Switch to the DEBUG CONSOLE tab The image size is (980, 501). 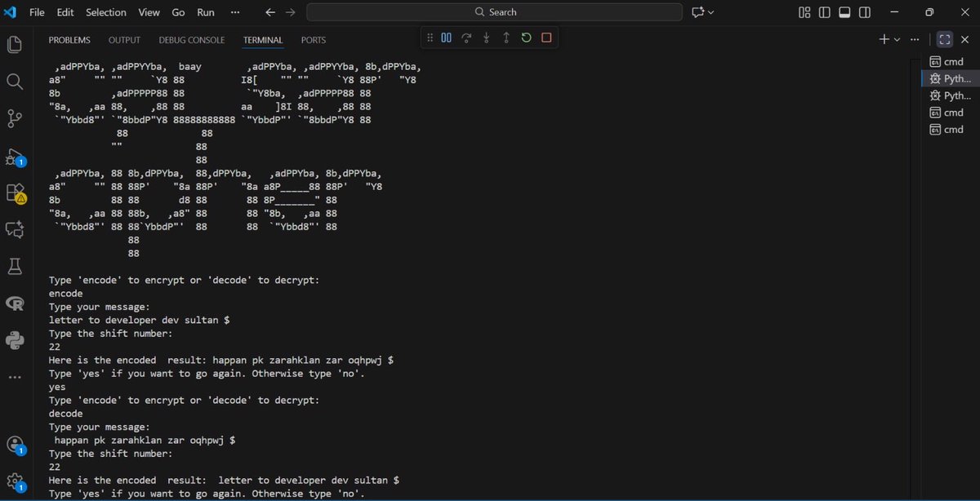tap(191, 40)
